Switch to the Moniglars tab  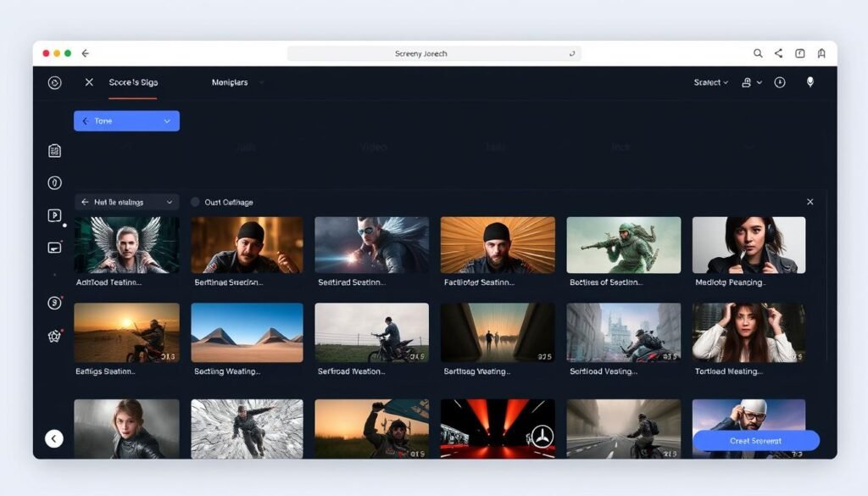231,82
